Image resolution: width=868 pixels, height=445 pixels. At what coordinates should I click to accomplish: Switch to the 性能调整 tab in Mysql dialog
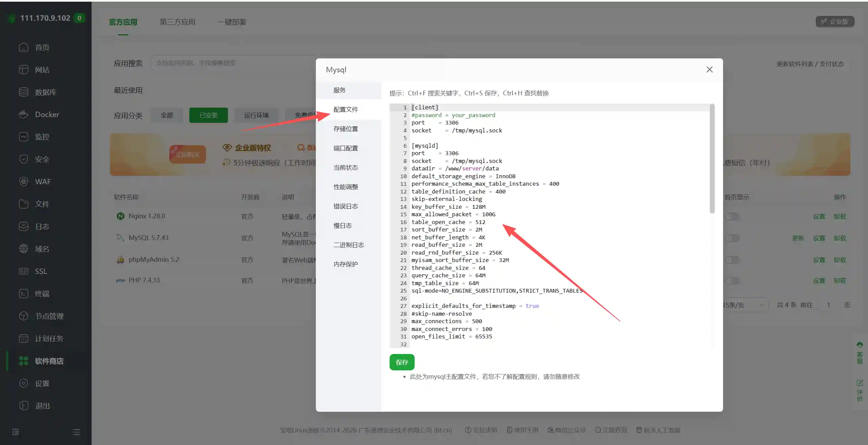click(346, 187)
